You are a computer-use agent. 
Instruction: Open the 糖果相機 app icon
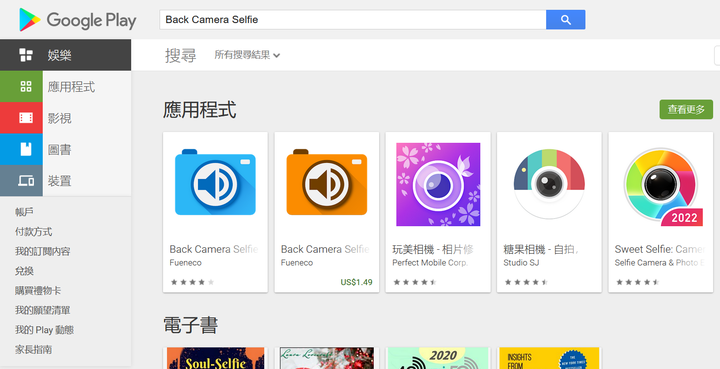(549, 184)
